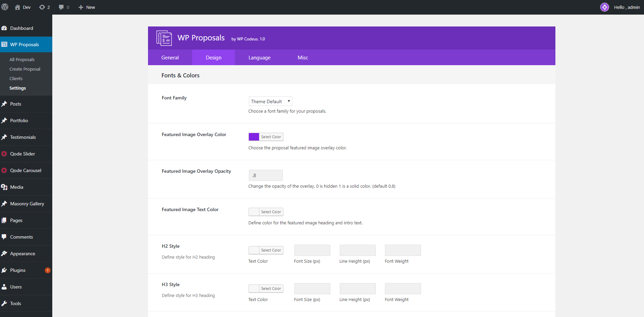Image resolution: width=644 pixels, height=317 pixels.
Task: Click the Portfolio pin icon
Action: pyautogui.click(x=4, y=120)
